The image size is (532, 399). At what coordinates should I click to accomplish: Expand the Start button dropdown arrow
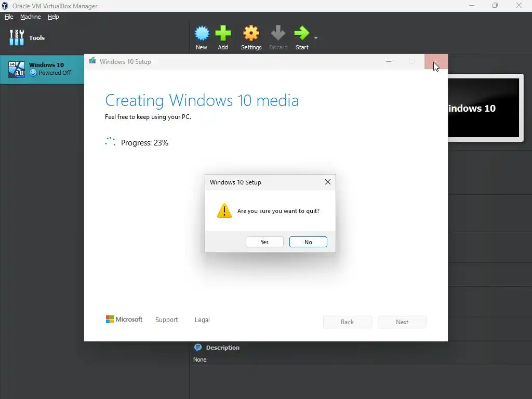click(x=316, y=37)
